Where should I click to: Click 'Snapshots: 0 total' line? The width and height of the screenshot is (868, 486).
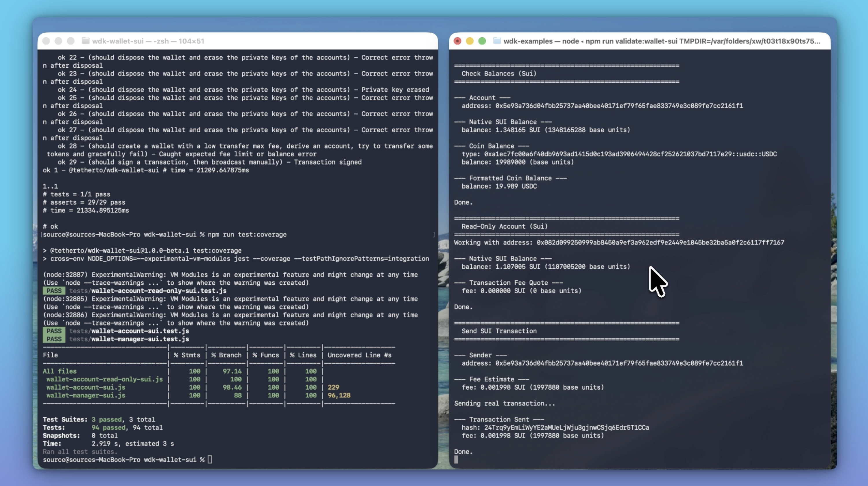point(80,435)
